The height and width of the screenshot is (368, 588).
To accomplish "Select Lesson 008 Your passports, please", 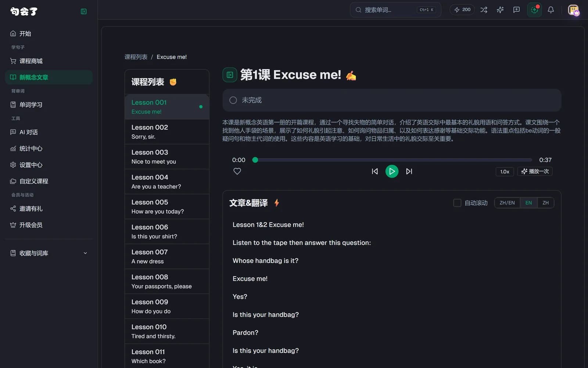I will tap(167, 282).
